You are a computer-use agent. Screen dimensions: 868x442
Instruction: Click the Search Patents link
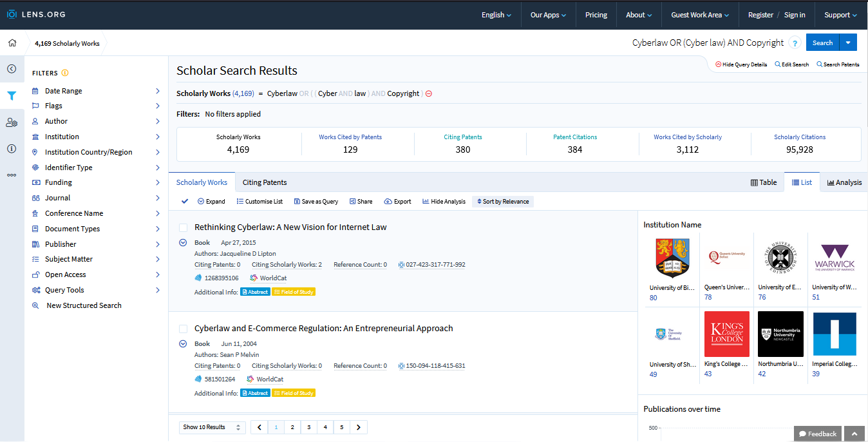click(838, 64)
